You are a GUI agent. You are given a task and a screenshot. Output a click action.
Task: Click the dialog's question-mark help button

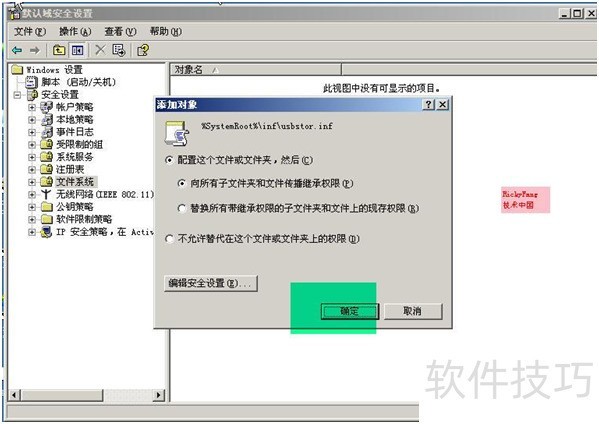[429, 104]
